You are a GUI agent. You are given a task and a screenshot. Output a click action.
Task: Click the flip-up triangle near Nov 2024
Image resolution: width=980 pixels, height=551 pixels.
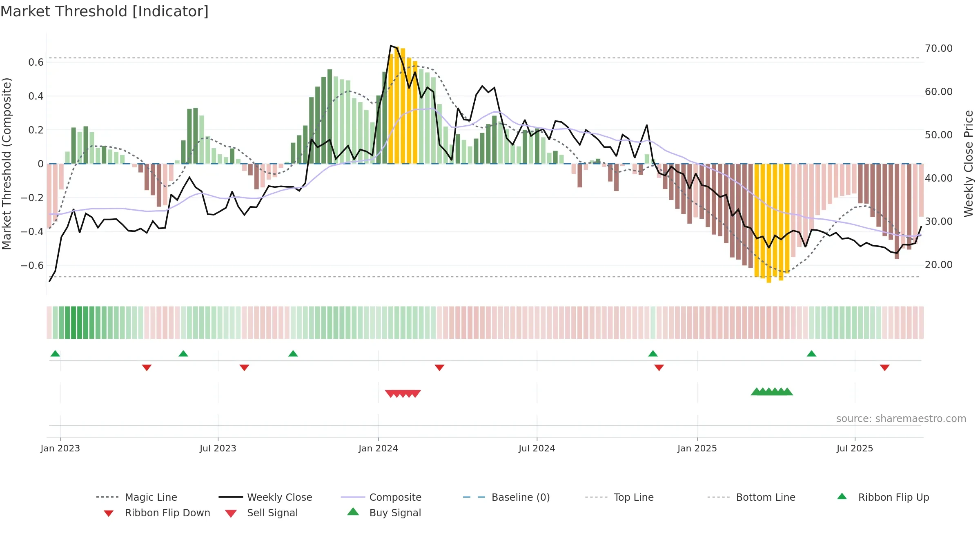point(653,353)
